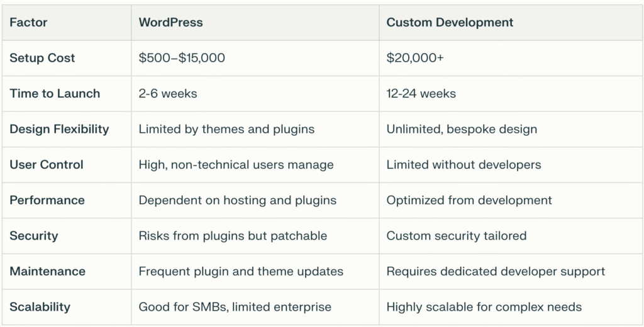Click the Security row label

coord(34,236)
